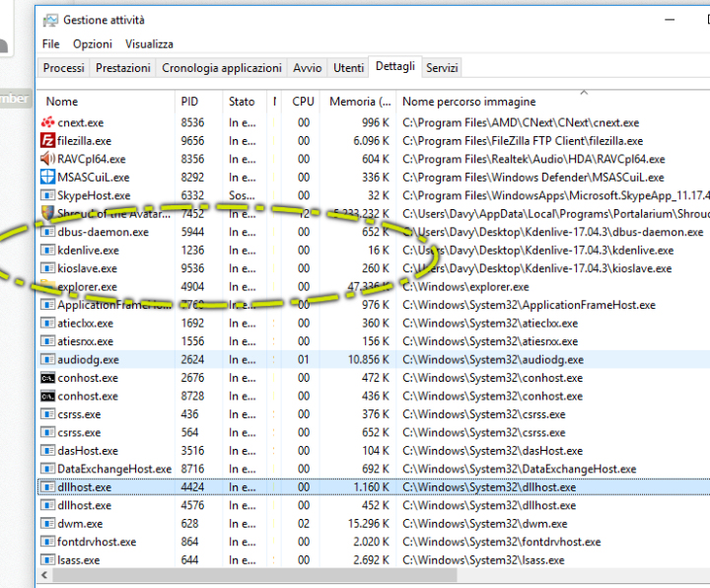Click the path C:\Windows\explorer.exe
Viewport: 710px width, 588px height.
point(465,287)
